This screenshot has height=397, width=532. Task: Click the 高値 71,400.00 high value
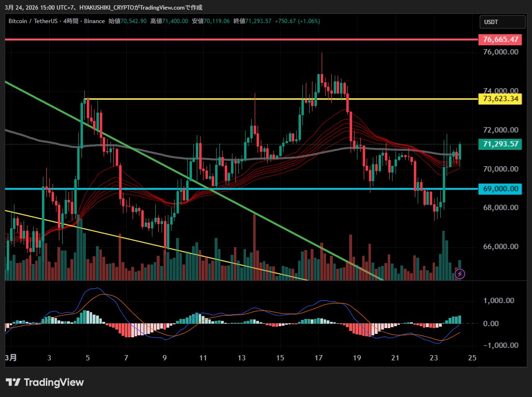point(169,21)
